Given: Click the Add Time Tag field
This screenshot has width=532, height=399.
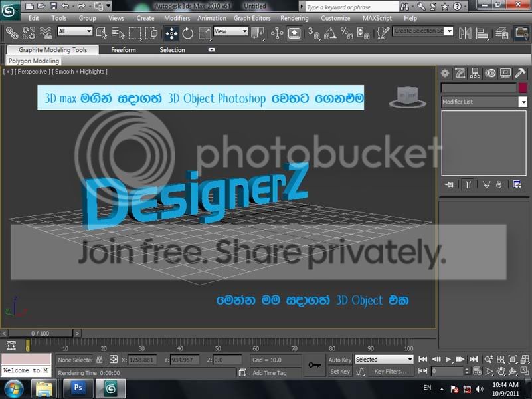Looking at the screenshot, I should coord(276,373).
